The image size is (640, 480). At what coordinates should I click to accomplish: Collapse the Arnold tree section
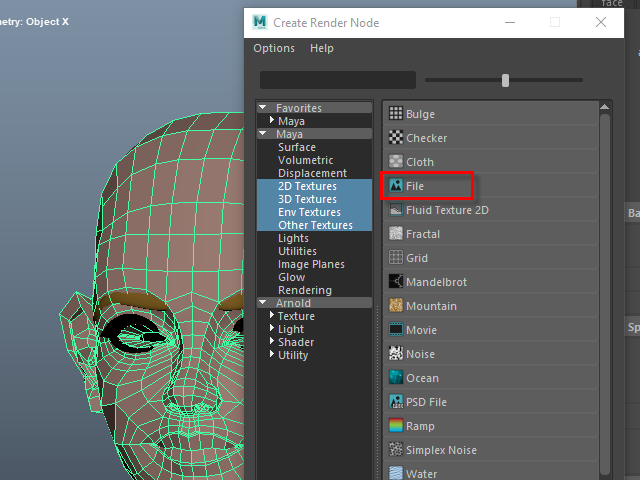263,303
